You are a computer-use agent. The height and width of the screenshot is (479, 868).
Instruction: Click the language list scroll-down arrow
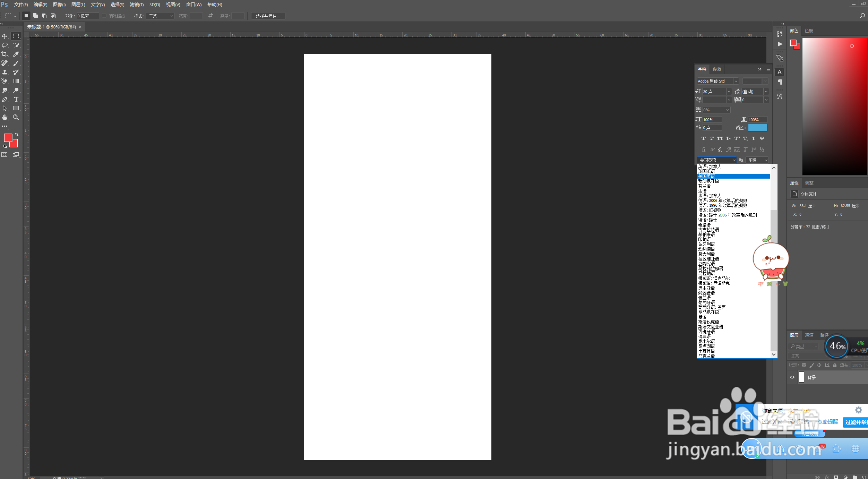coord(774,354)
